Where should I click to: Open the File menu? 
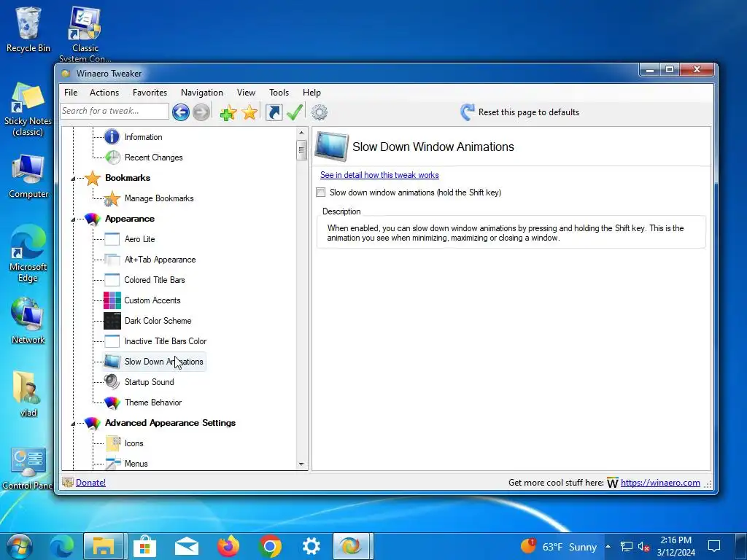[71, 93]
